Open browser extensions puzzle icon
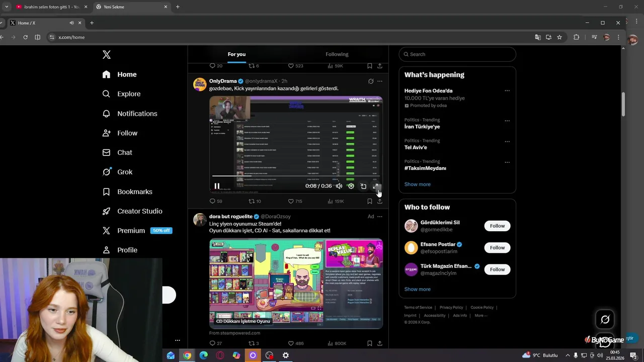This screenshot has height=362, width=644. (577, 37)
